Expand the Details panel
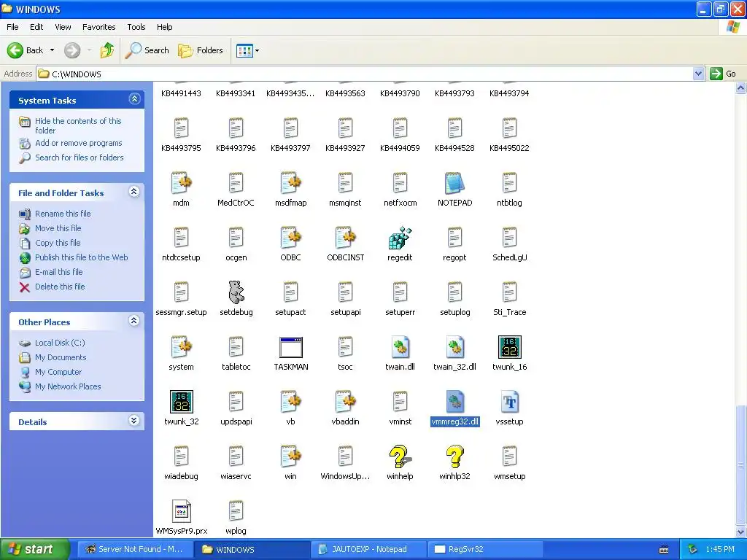 coord(134,421)
